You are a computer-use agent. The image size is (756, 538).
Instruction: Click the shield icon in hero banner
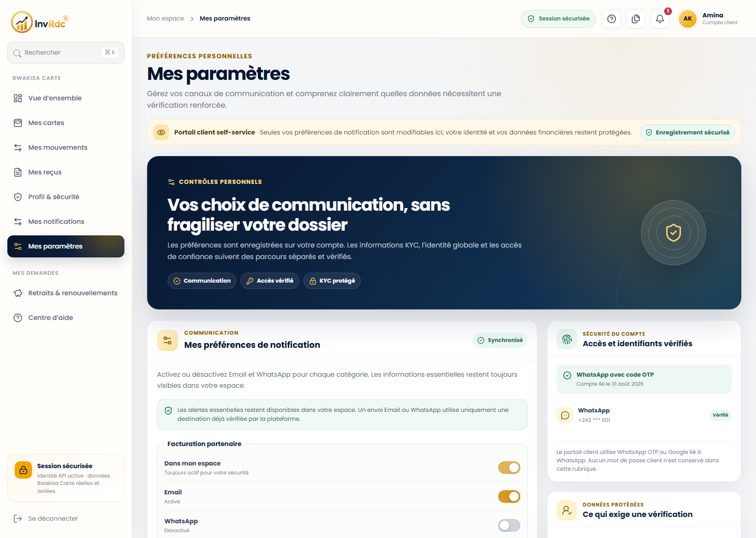[674, 232]
